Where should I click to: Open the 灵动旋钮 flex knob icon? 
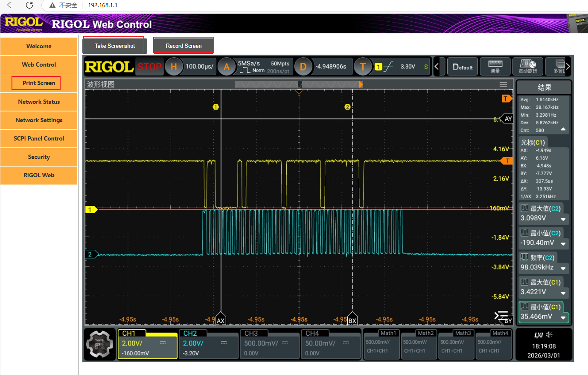tap(528, 67)
